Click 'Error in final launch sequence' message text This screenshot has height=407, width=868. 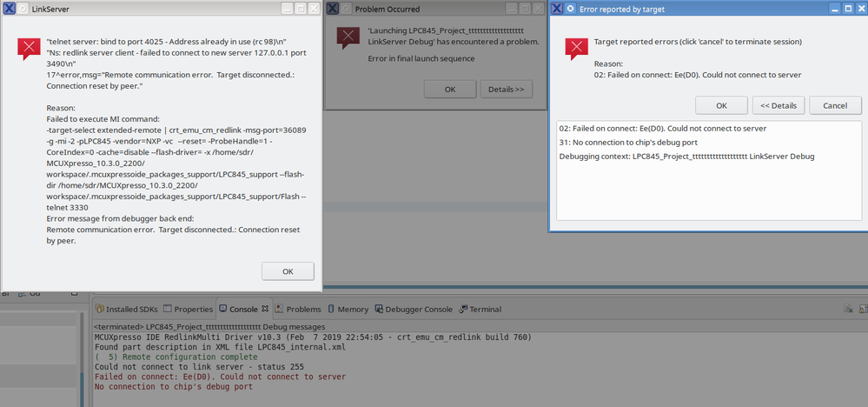point(421,58)
